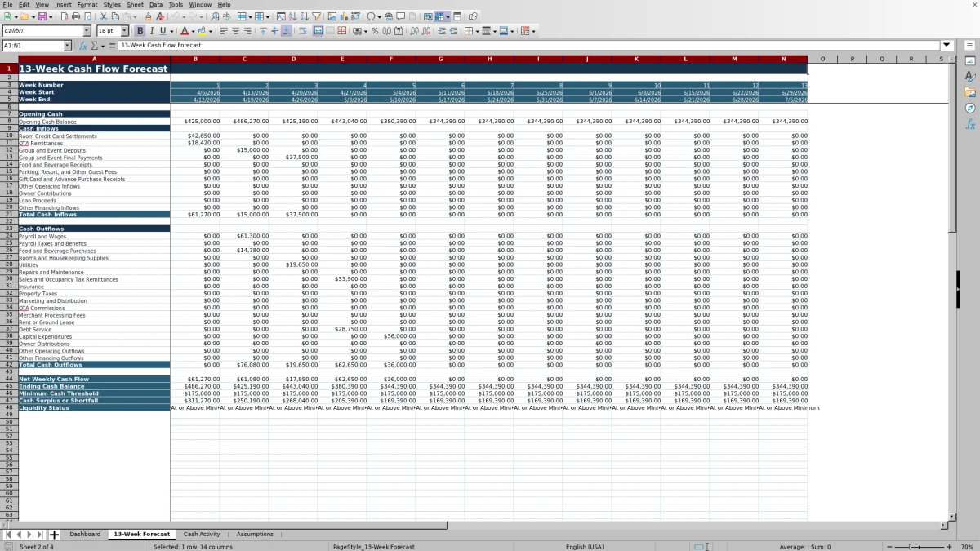Open Background Color dropdown arrow
The image size is (980, 551).
(211, 31)
